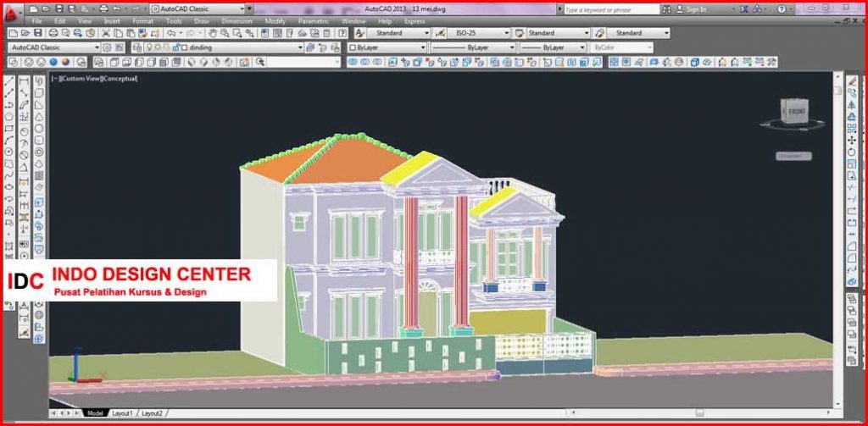The height and width of the screenshot is (426, 868).
Task: Open AutoCAD Classic workspace toolbar dropdown
Action: click(x=97, y=47)
